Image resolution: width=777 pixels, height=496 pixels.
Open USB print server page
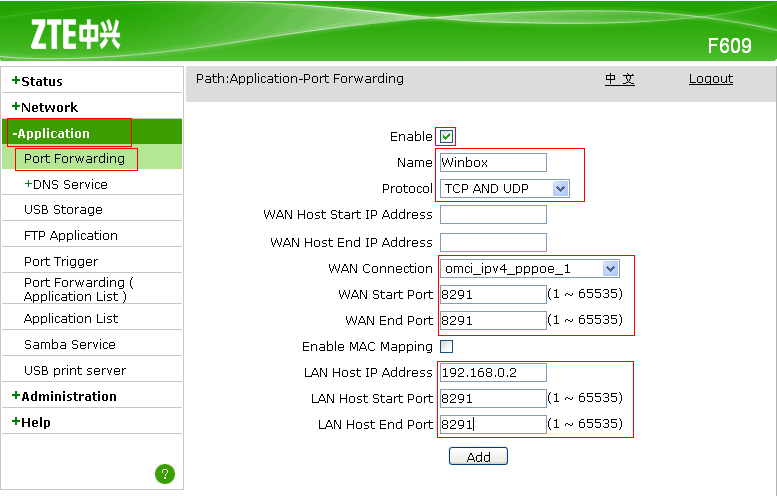[x=75, y=371]
